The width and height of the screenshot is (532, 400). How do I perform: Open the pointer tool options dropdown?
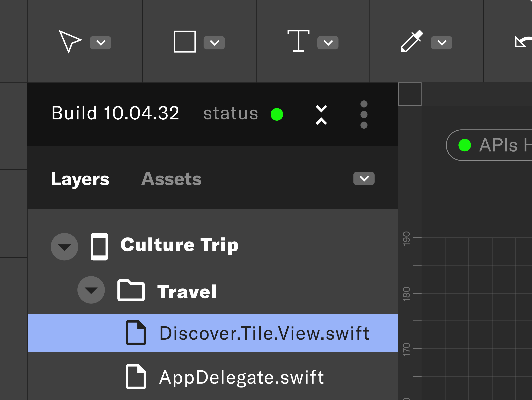101,43
